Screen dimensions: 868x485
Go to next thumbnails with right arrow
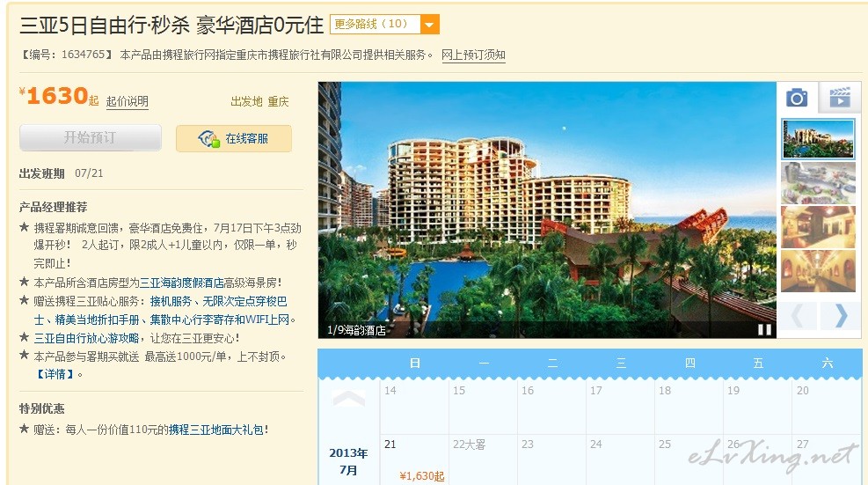click(841, 316)
